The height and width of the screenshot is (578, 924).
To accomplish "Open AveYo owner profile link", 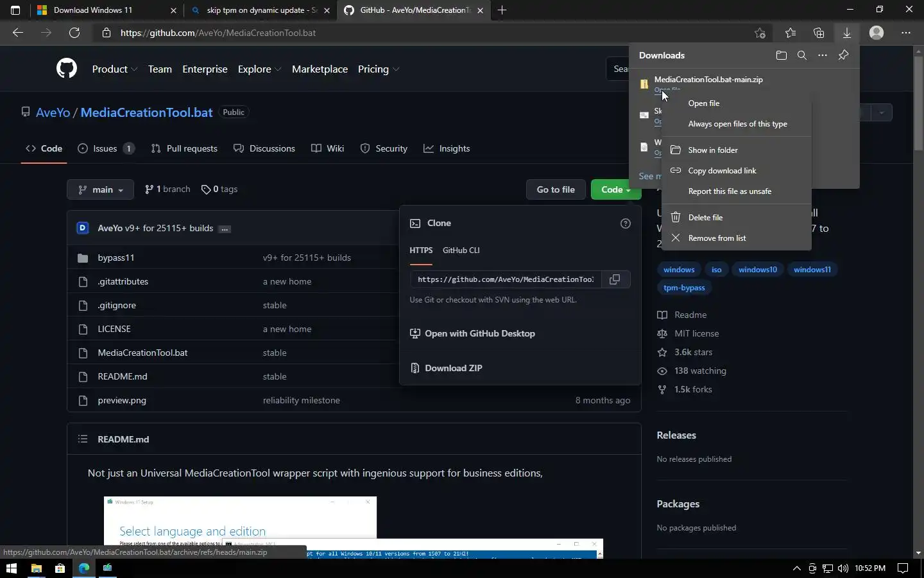I will (53, 112).
